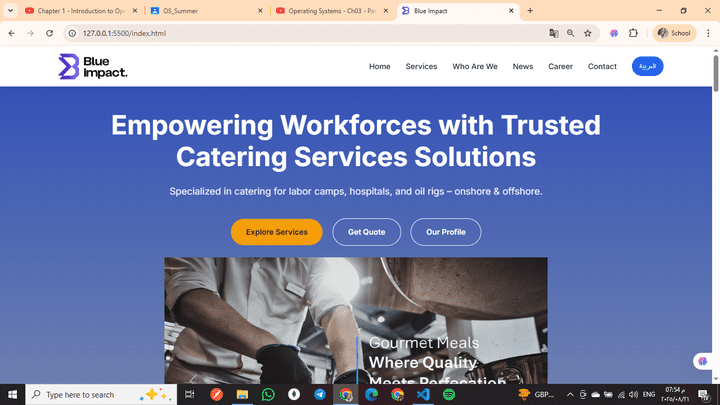Image resolution: width=720 pixels, height=405 pixels.
Task: Expand the tab search dropdown arrow
Action: tap(10, 11)
